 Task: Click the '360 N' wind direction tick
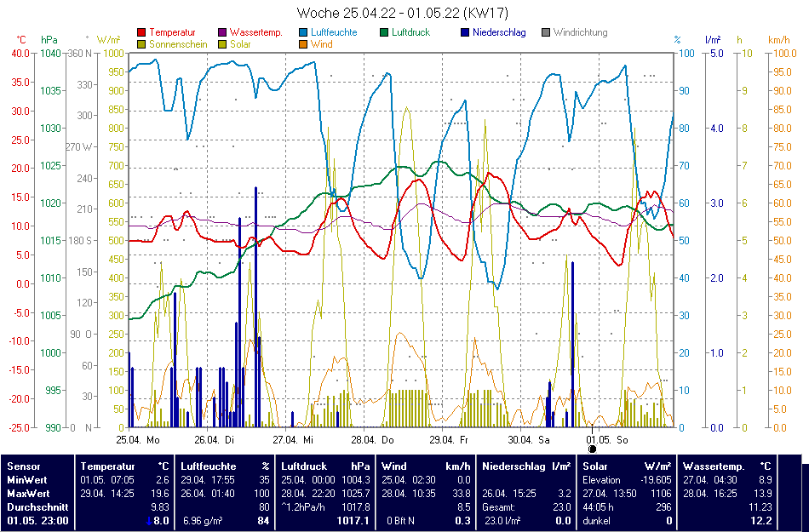pos(80,53)
